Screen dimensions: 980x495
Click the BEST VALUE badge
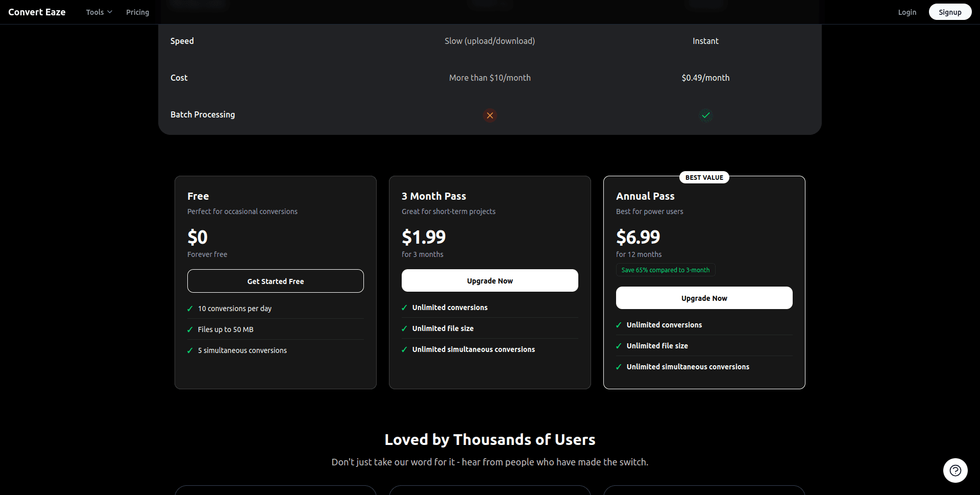[x=704, y=177]
